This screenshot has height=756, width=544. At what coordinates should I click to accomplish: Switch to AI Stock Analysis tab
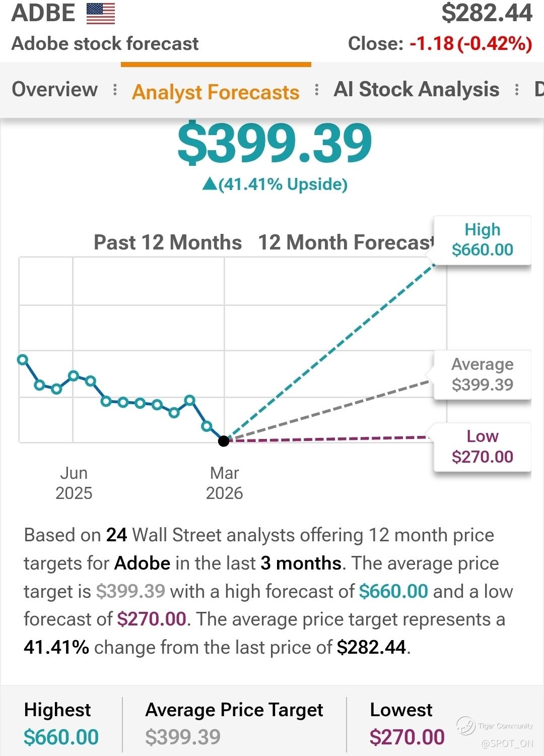(416, 90)
